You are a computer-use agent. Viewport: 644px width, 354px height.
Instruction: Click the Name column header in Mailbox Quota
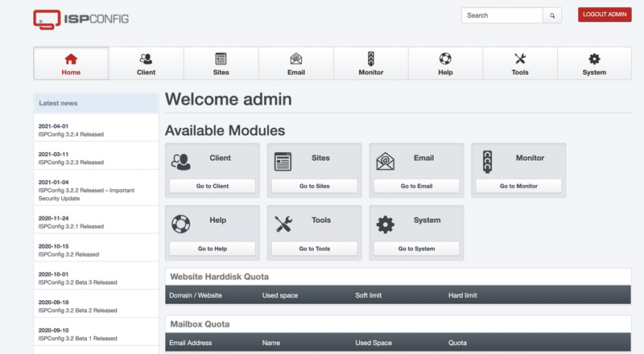tap(271, 343)
